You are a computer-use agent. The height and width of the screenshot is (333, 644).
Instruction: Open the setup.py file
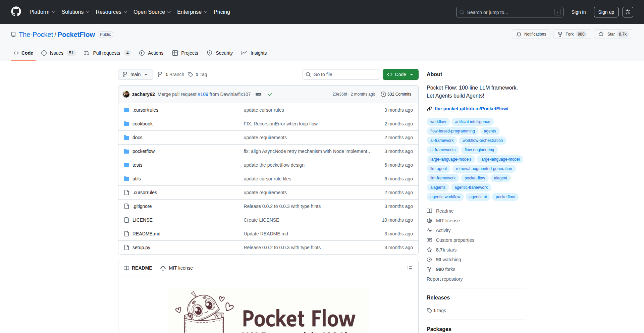click(141, 247)
